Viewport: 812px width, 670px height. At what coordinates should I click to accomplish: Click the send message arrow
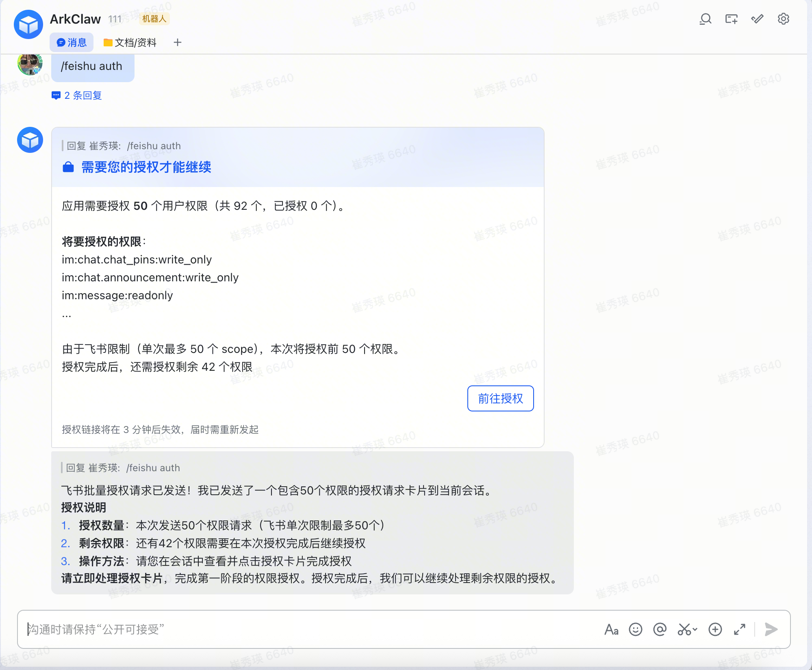[x=771, y=629]
